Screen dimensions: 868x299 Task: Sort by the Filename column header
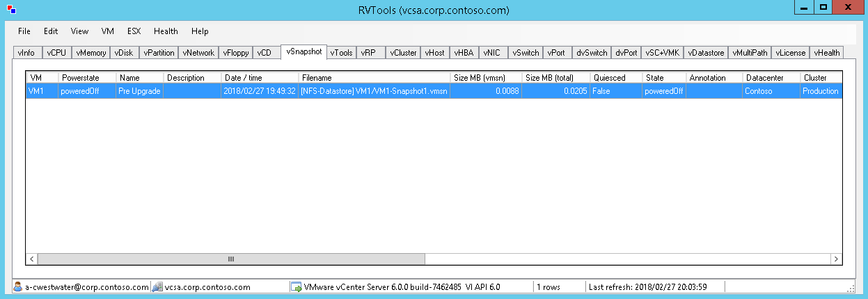pos(374,78)
